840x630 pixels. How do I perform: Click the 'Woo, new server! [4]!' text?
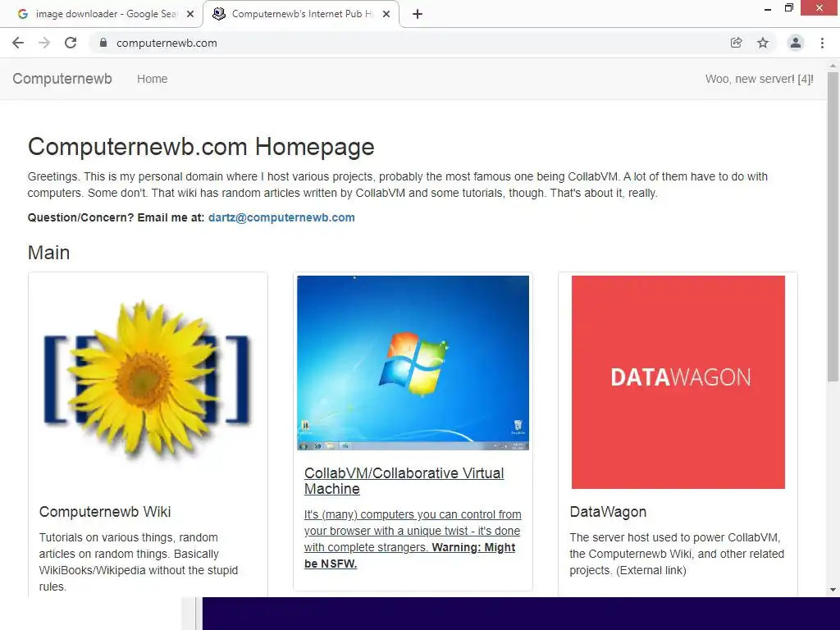pyautogui.click(x=759, y=79)
